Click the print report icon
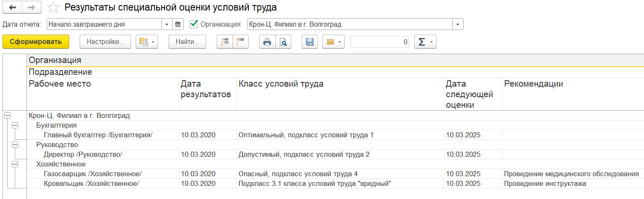 (267, 42)
